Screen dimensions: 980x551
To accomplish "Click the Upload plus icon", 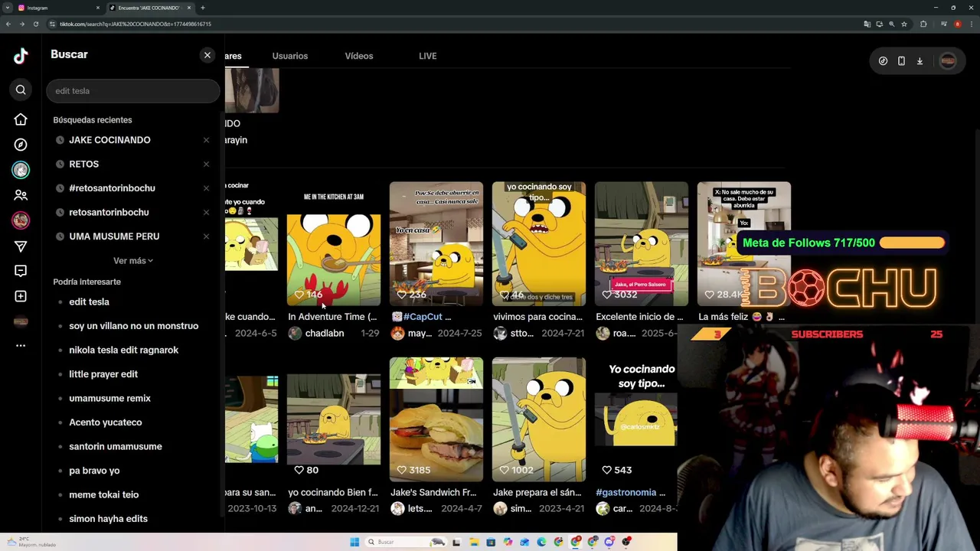I will point(21,296).
